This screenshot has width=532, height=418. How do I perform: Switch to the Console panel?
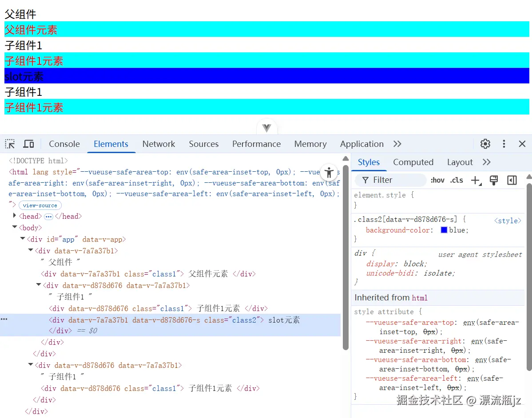pyautogui.click(x=64, y=144)
